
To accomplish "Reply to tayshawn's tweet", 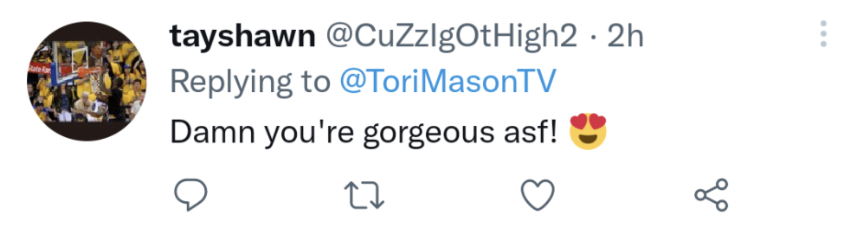I will click(x=191, y=195).
